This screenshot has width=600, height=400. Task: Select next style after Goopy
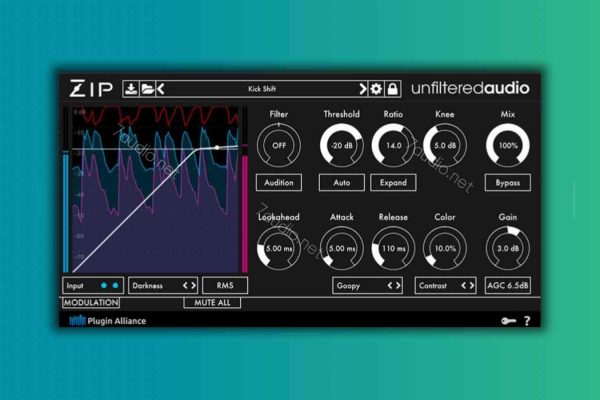pyautogui.click(x=398, y=286)
